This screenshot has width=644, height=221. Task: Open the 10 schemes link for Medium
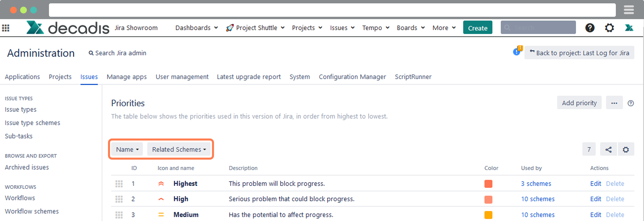pos(538,215)
